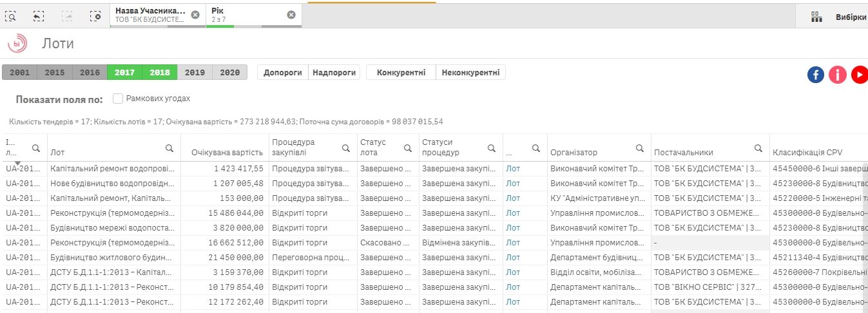Search in Статуси процедур column
The height and width of the screenshot is (313, 868).
(492, 148)
